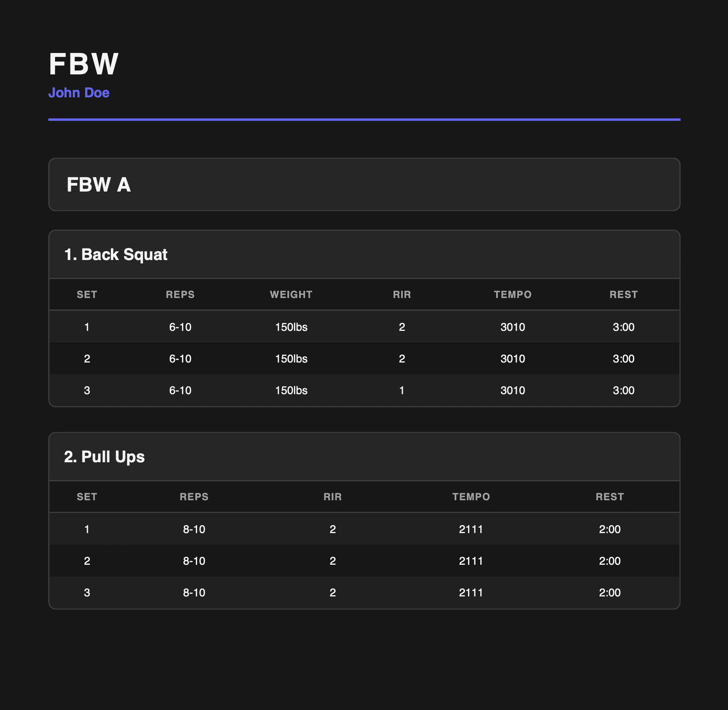Select Back Squat set 3 reps 6-10

coord(180,390)
